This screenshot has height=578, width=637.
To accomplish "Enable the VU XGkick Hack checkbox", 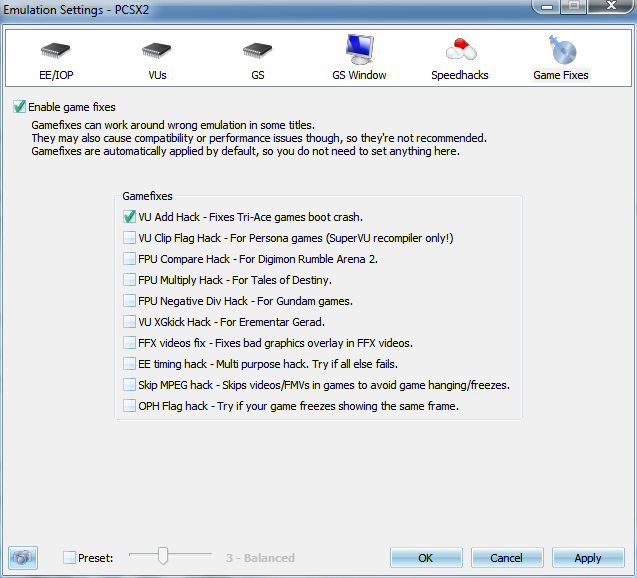I will pos(129,322).
